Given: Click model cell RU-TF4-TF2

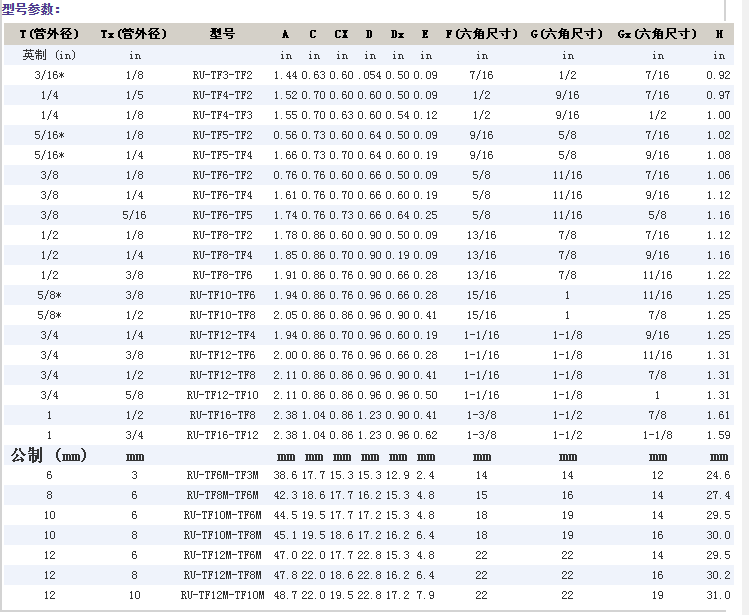Looking at the screenshot, I should (x=222, y=95).
